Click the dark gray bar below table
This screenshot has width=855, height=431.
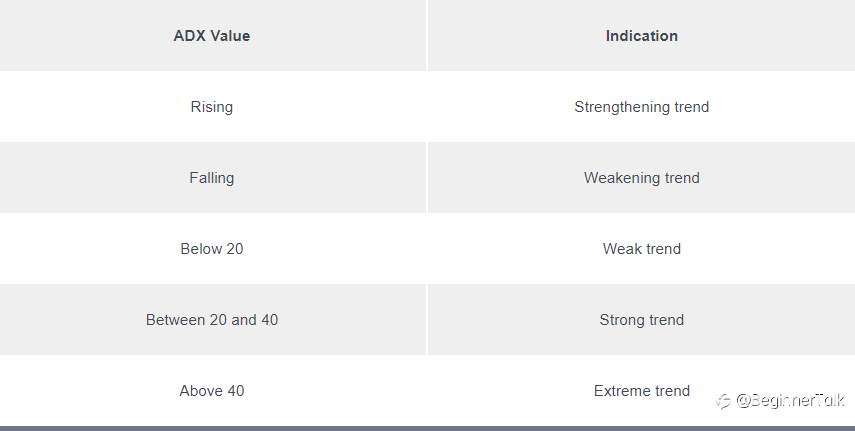(x=428, y=428)
